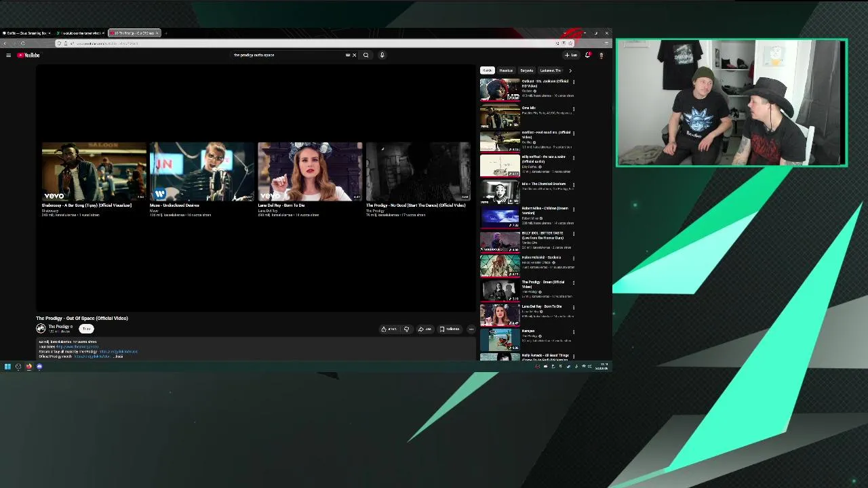
Task: Open the browser application menu
Action: (606, 43)
